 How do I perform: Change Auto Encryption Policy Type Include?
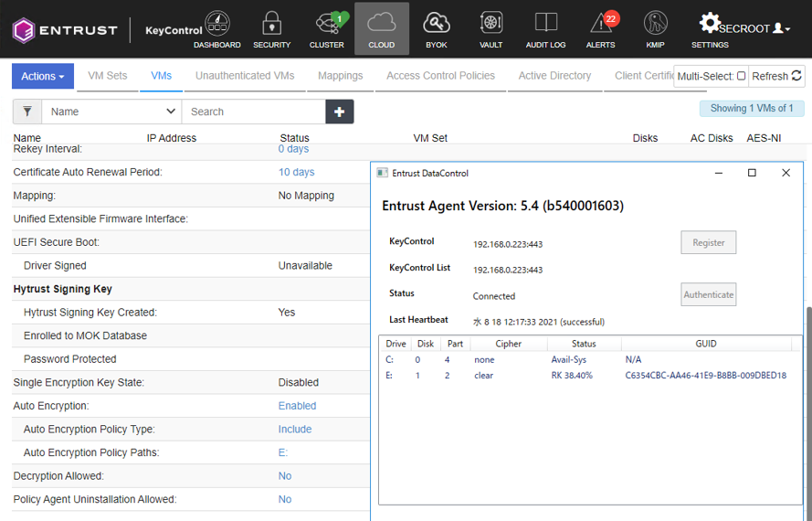pyautogui.click(x=295, y=430)
